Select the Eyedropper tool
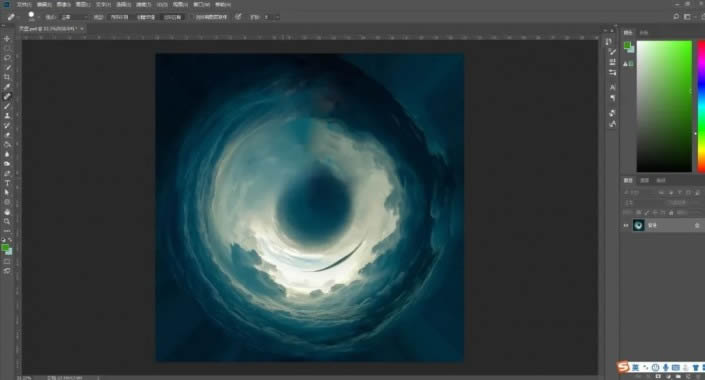This screenshot has height=380, width=705. pos(7,86)
